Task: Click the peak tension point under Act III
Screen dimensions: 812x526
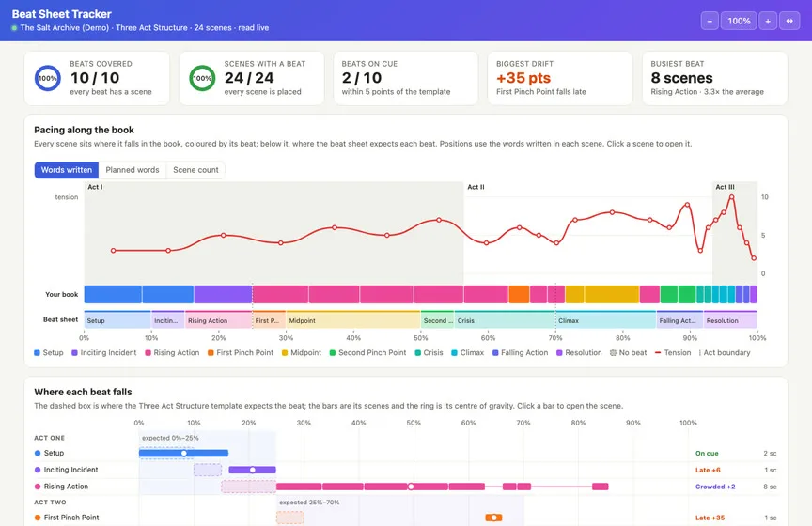Action: pyautogui.click(x=731, y=197)
